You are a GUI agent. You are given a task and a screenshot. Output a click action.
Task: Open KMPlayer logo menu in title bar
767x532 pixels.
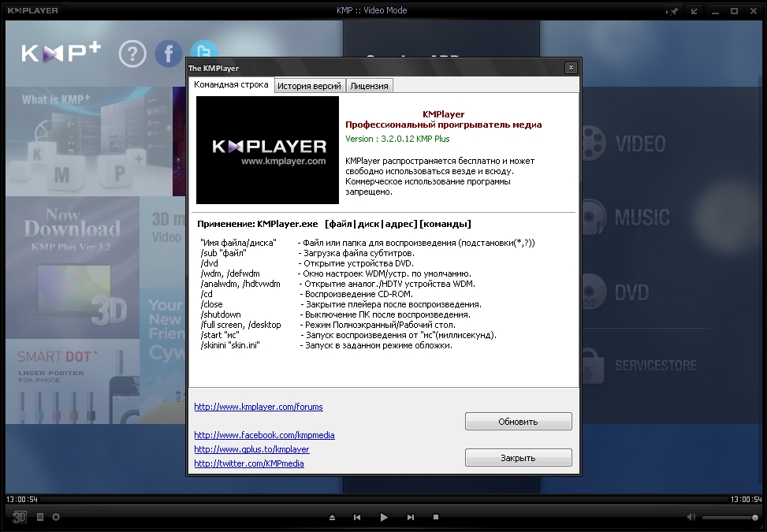click(x=33, y=10)
